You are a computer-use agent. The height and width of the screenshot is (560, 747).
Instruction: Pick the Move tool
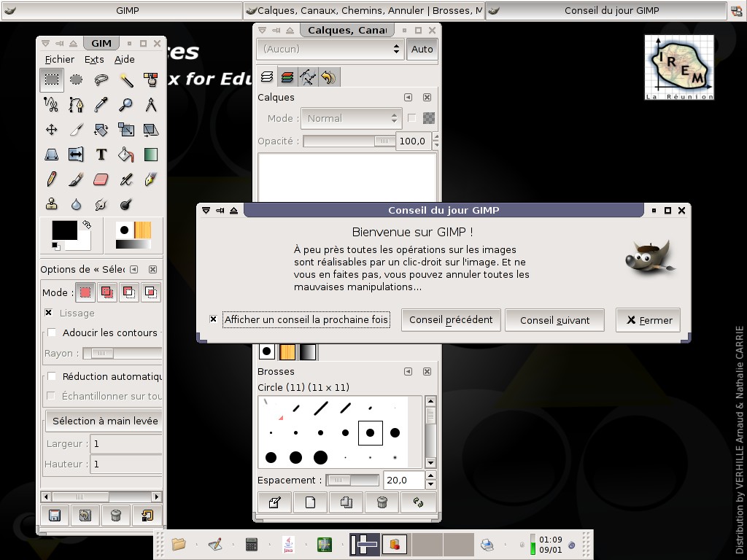pos(52,130)
